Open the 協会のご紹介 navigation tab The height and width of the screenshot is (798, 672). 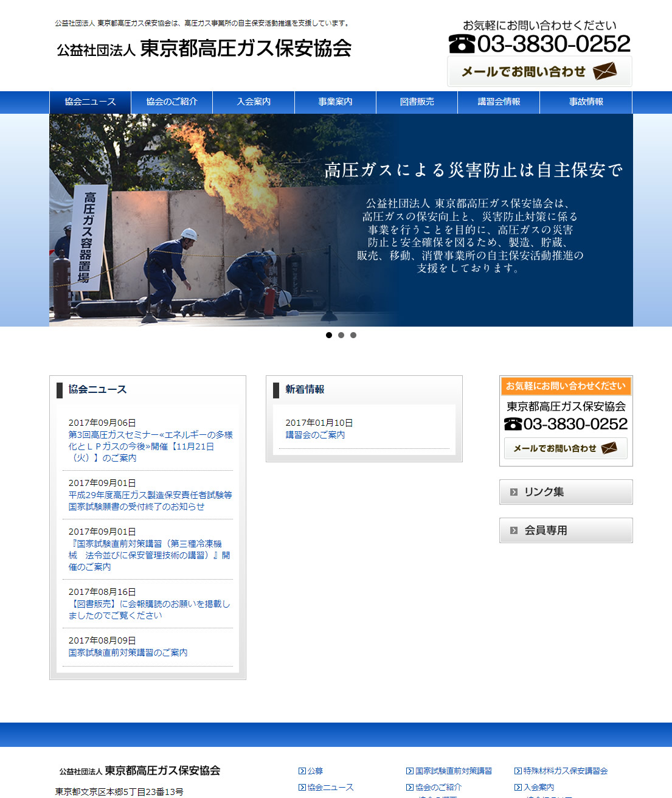tap(171, 102)
